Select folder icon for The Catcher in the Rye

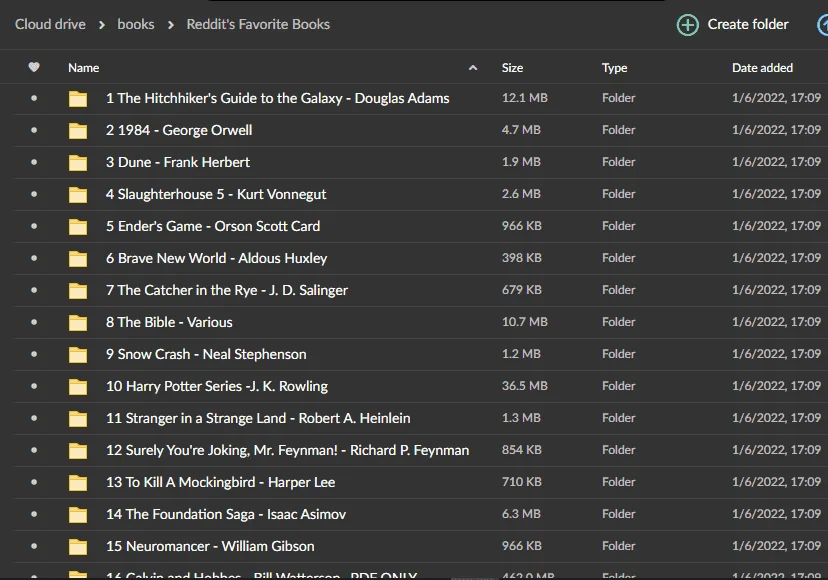[78, 291]
